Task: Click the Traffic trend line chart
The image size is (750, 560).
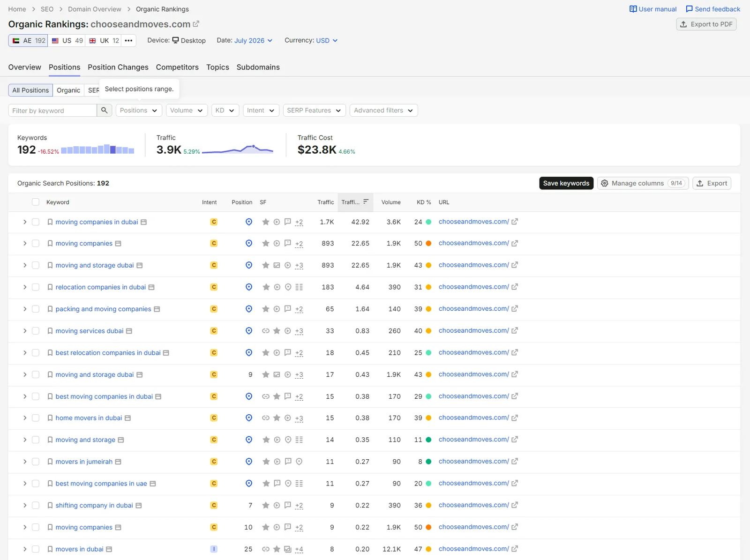Action: pos(238,149)
